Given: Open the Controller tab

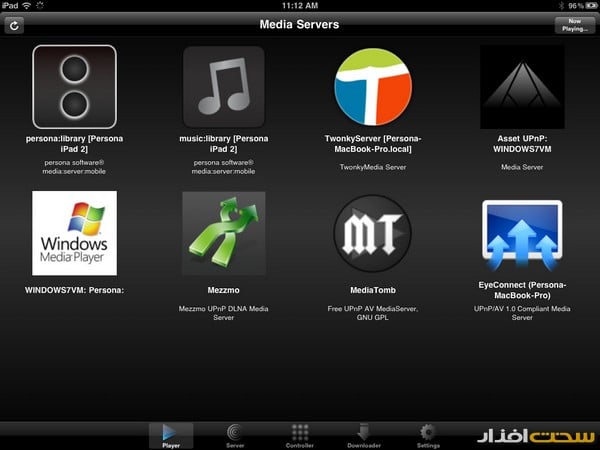Looking at the screenshot, I should pos(299,435).
